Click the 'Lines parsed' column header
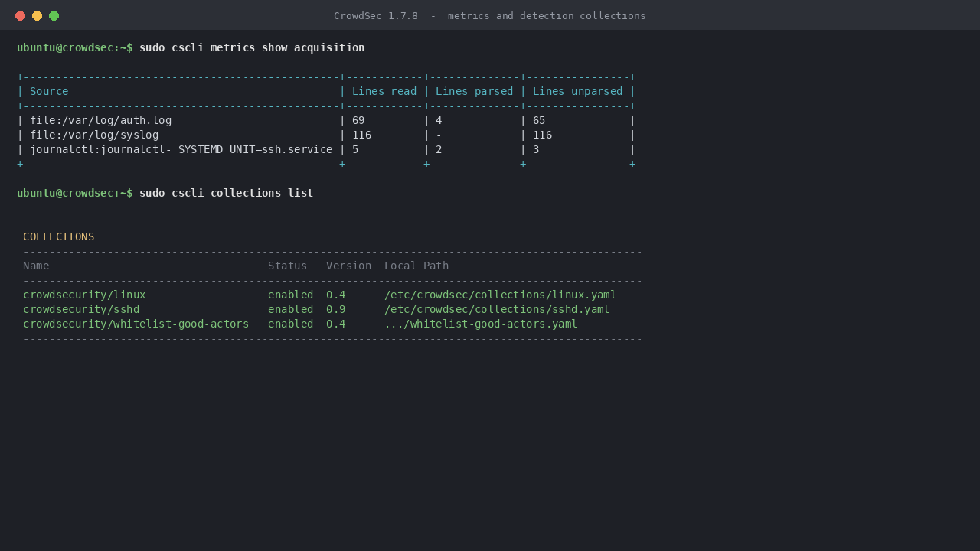 (475, 91)
